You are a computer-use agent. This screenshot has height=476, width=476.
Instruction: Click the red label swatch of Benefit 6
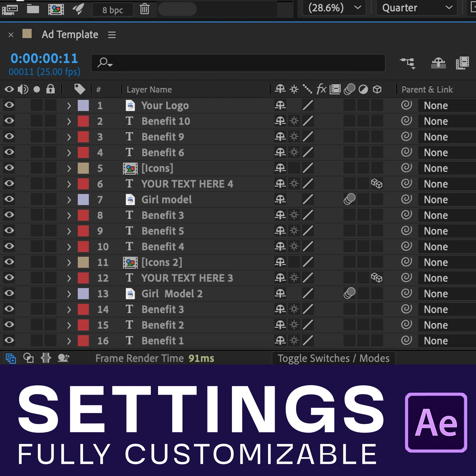tap(83, 153)
